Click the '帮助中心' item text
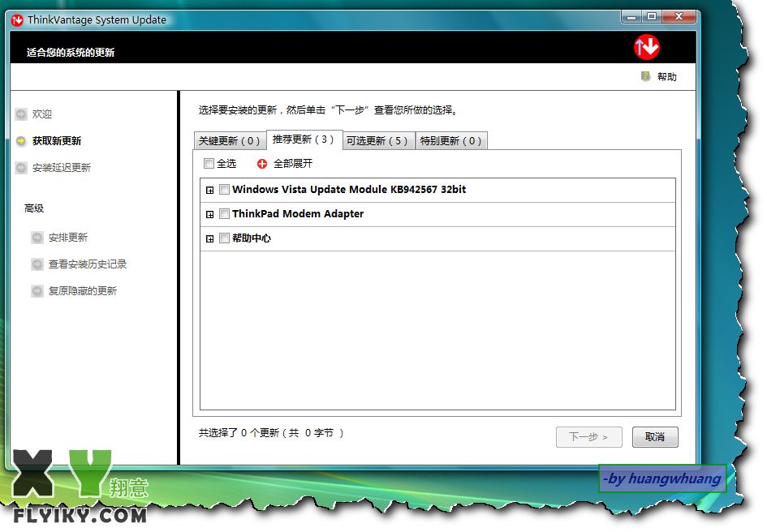Image resolution: width=767 pixels, height=532 pixels. pos(252,238)
